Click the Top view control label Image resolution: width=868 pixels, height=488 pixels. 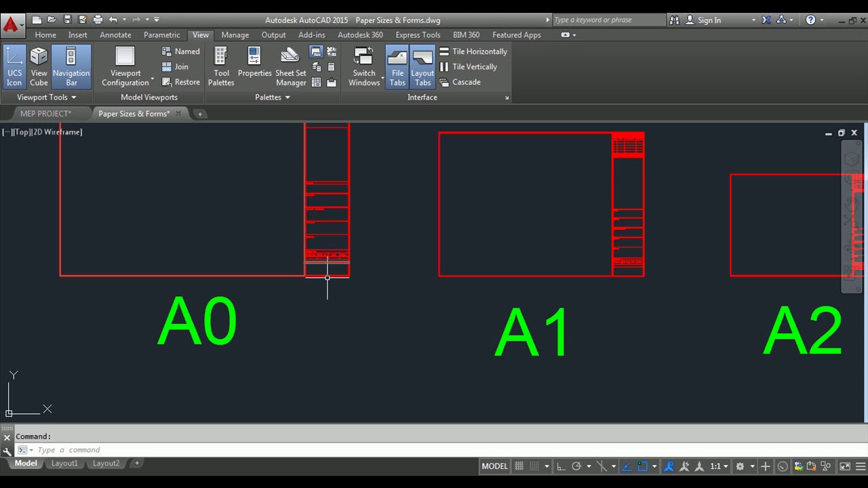pos(22,132)
